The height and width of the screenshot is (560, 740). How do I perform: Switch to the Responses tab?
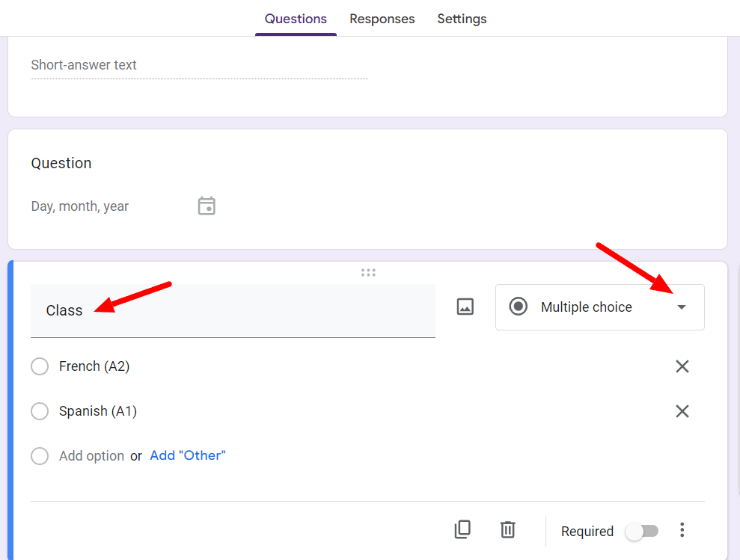click(382, 19)
